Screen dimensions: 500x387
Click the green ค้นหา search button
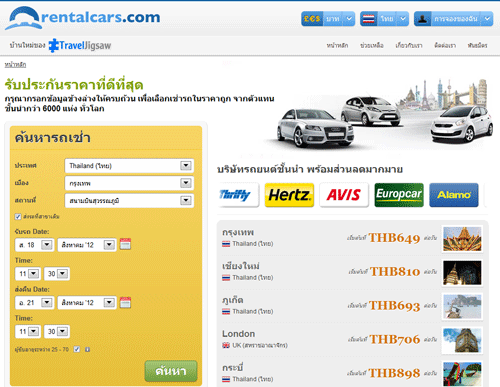click(171, 371)
